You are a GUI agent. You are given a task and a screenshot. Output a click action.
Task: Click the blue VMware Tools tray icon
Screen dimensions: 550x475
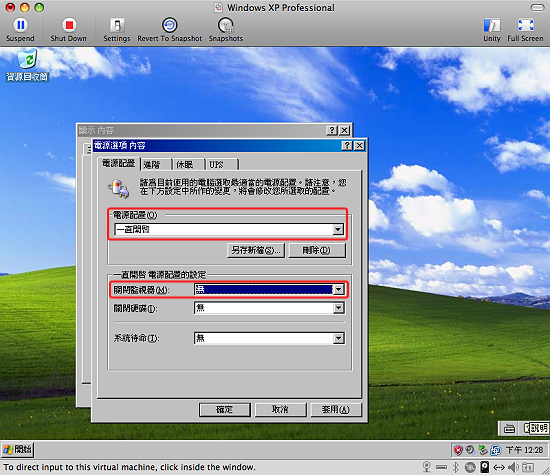[x=495, y=450]
